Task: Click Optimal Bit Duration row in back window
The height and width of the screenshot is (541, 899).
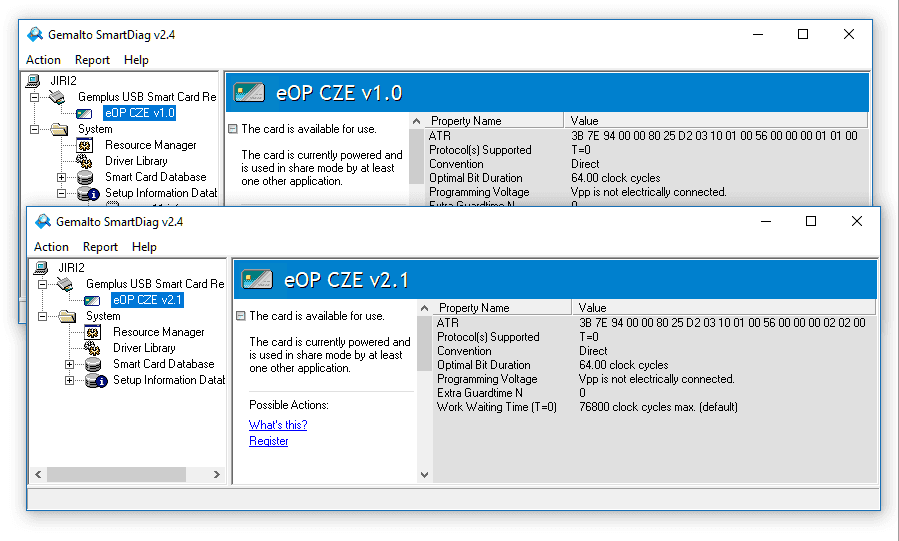Action: click(646, 178)
